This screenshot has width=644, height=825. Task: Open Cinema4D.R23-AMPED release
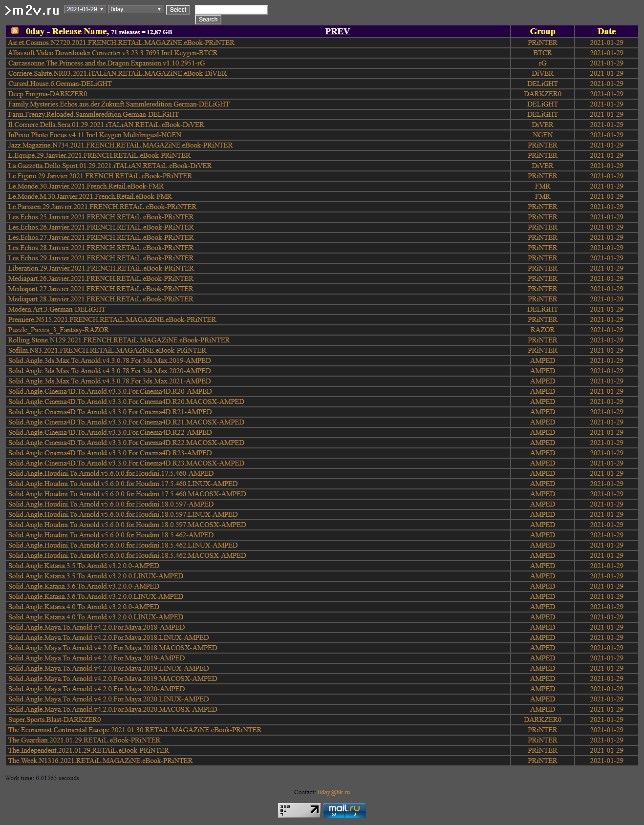(x=110, y=453)
